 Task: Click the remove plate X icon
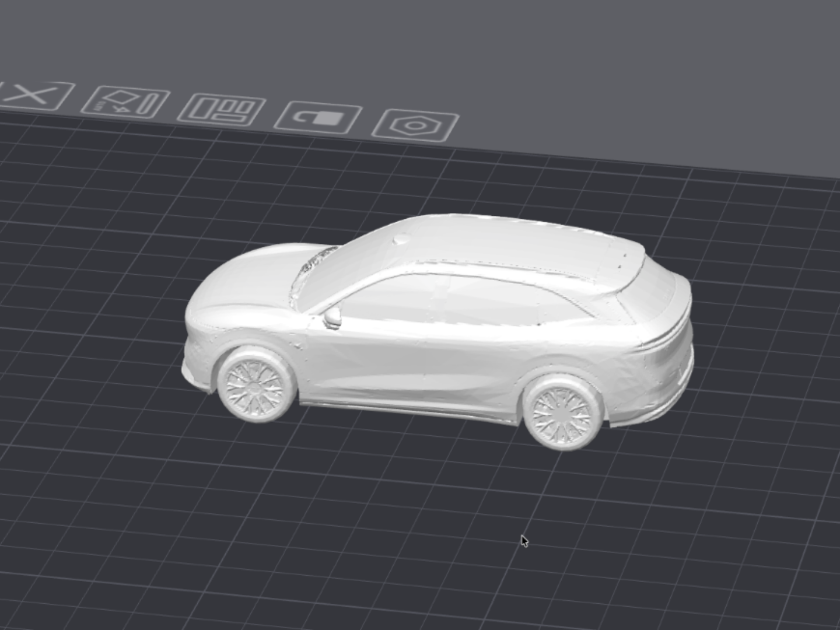(34, 95)
